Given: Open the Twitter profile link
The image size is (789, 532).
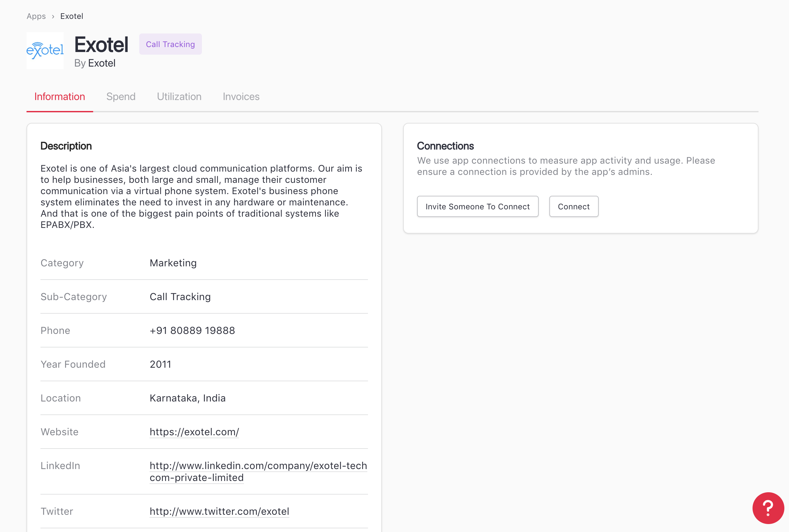Looking at the screenshot, I should tap(219, 511).
